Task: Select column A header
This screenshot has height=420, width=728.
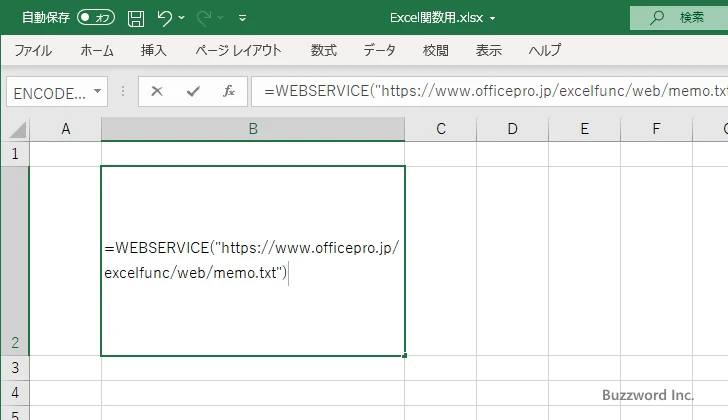Action: pos(65,129)
